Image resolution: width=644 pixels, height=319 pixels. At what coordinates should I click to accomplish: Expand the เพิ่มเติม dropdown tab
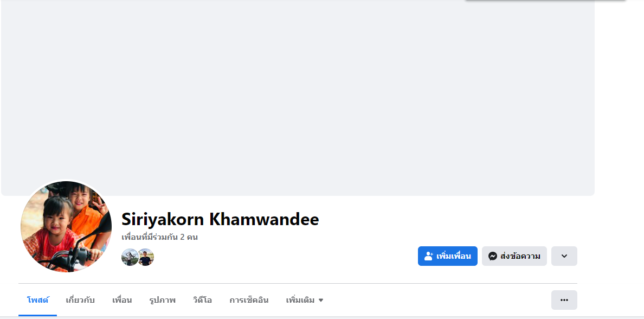click(305, 300)
